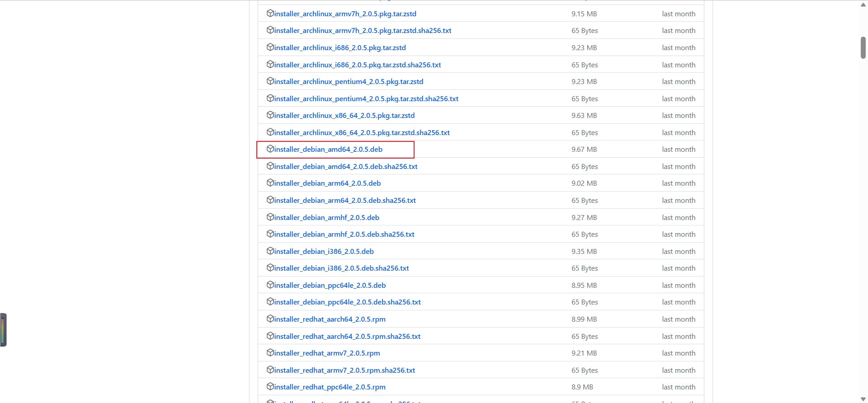
Task: Open installer_redhat_armv7_2.0.5.rpm.sha256.txt checksum
Action: (344, 370)
